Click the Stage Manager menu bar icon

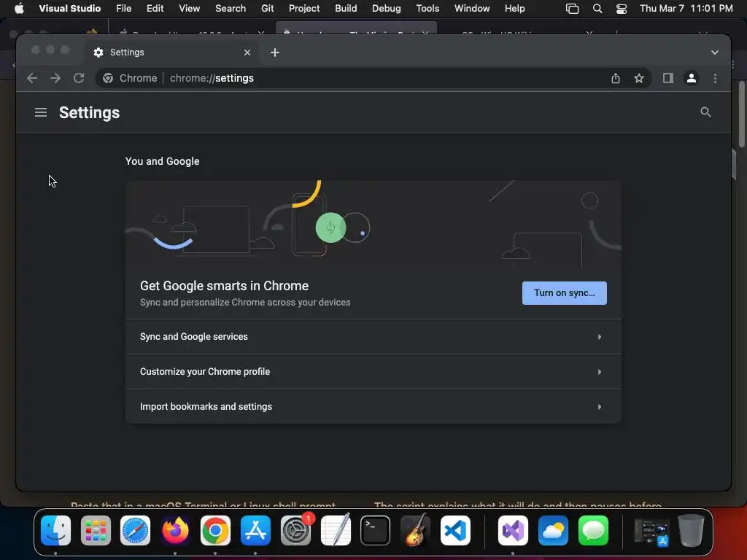coord(572,8)
